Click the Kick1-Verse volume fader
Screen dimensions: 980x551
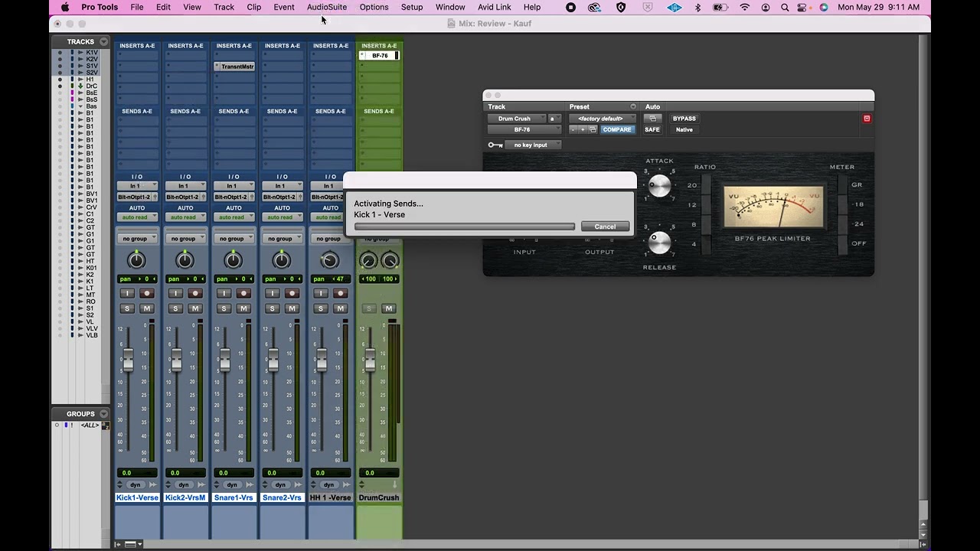coord(128,360)
